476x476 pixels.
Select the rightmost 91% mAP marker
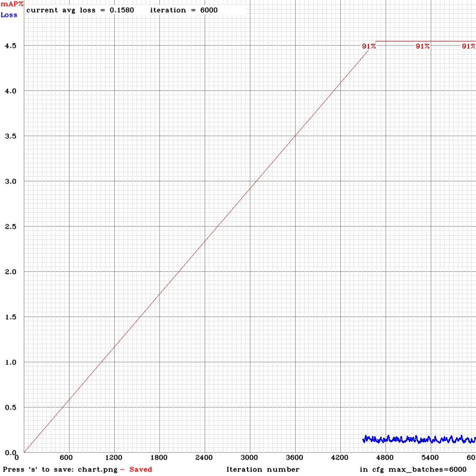click(468, 47)
